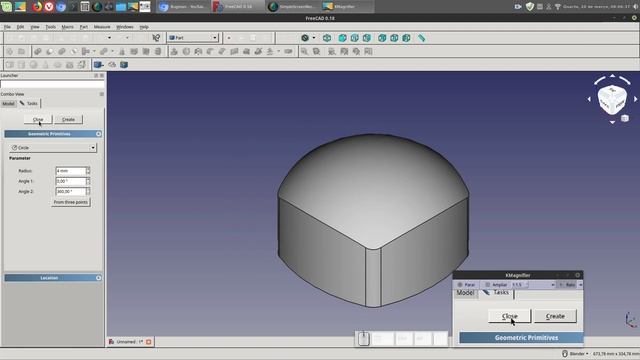Open the Part menu

tap(84, 27)
